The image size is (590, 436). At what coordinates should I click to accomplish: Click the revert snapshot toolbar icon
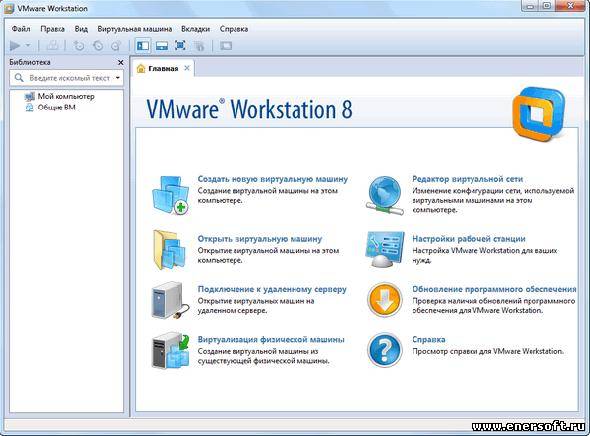pyautogui.click(x=98, y=46)
